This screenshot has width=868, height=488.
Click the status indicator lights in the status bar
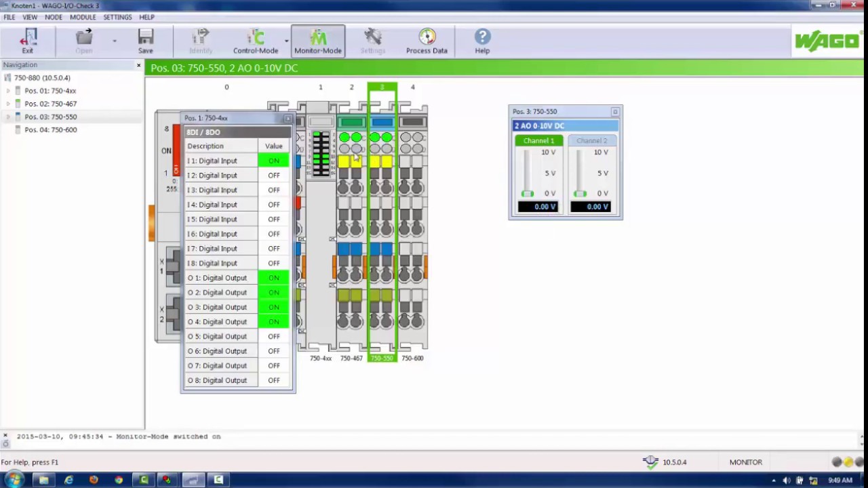[848, 462]
